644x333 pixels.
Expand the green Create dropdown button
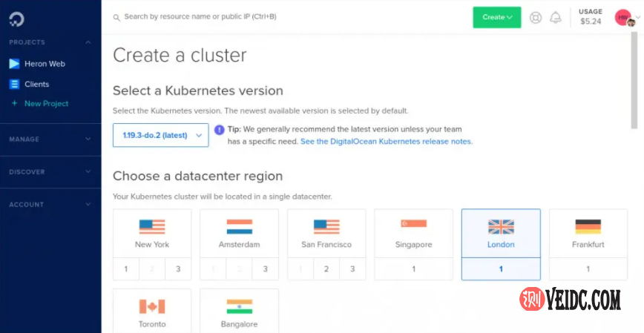(x=496, y=17)
